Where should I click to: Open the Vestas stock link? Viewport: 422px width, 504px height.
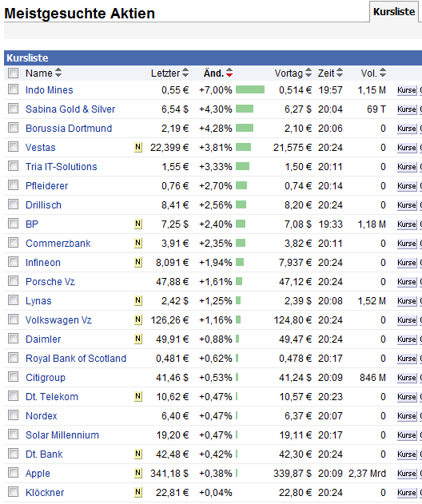[x=41, y=148]
